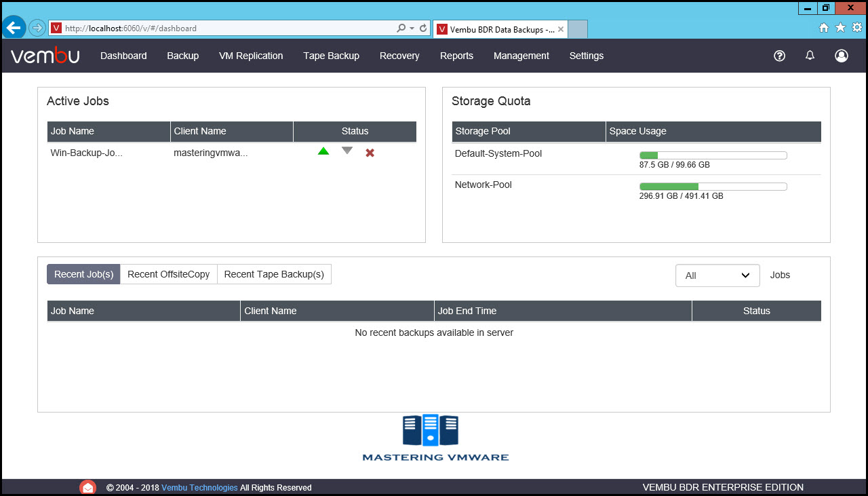Click the Vembu favicon in the address bar
Viewport: 868px width, 496px height.
[56, 28]
